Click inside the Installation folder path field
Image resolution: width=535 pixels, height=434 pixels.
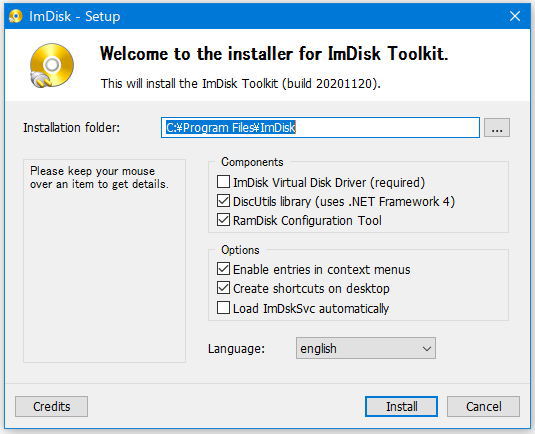[320, 128]
